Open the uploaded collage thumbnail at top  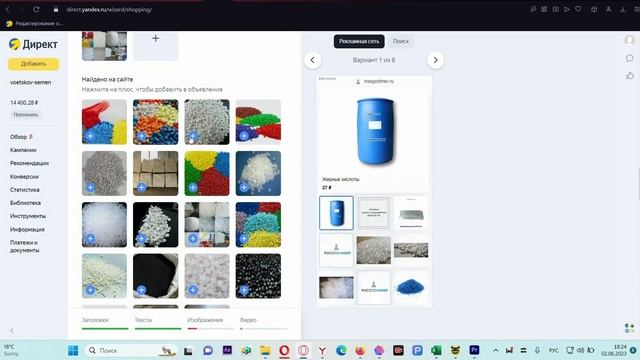click(x=104, y=46)
